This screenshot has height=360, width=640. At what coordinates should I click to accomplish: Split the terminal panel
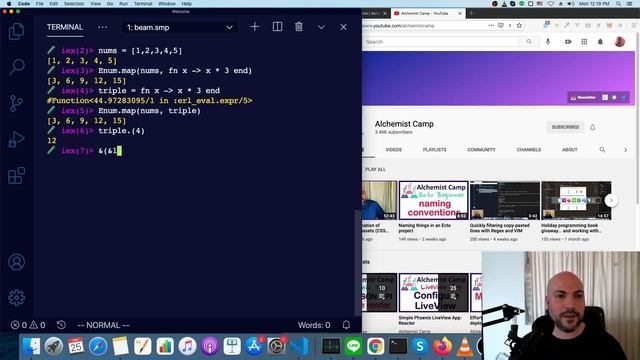[x=277, y=27]
